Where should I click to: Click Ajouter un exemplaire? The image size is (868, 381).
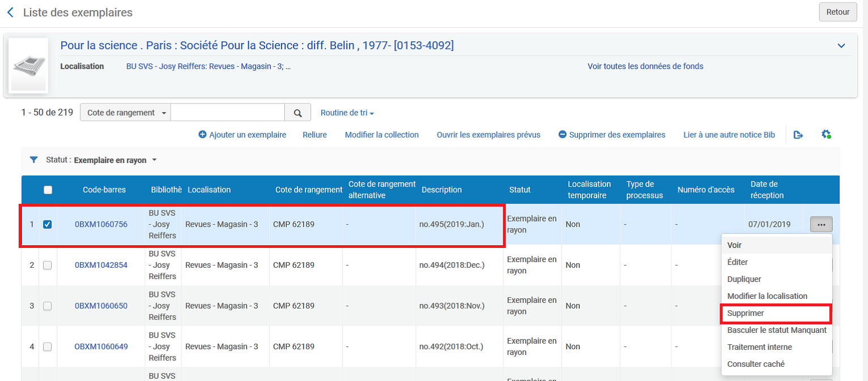242,135
